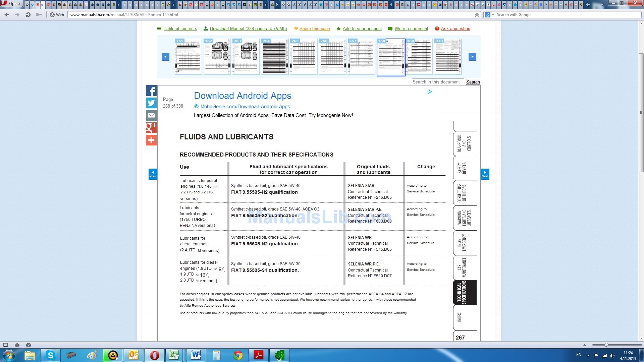644x362 pixels.
Task: Open Paint from the taskbar
Action: click(92, 355)
